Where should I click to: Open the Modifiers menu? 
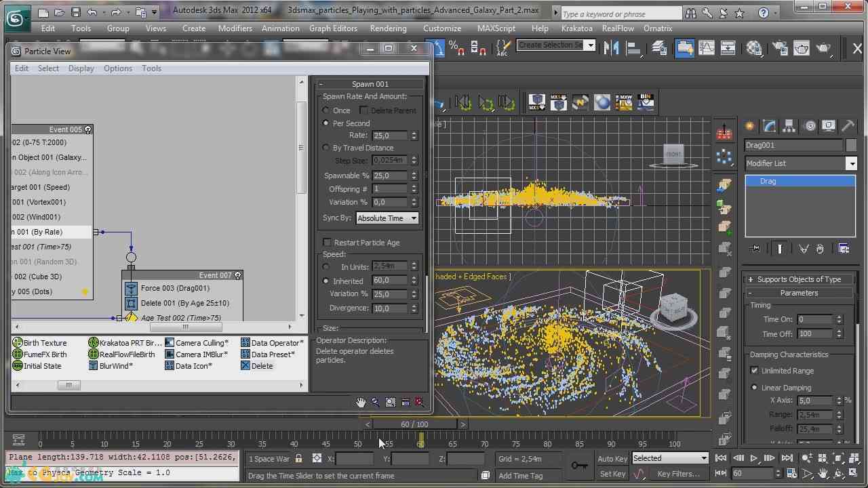(x=235, y=28)
